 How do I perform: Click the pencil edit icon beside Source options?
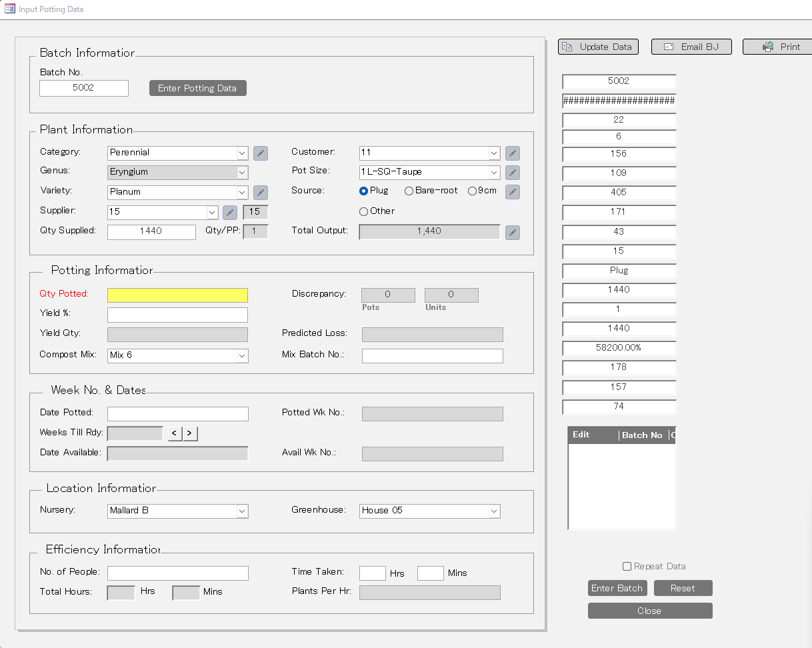(512, 192)
